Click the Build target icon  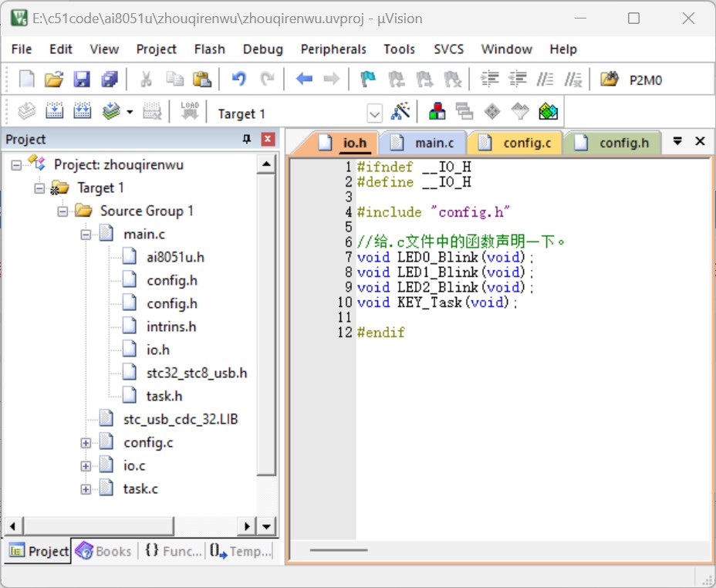tap(54, 111)
